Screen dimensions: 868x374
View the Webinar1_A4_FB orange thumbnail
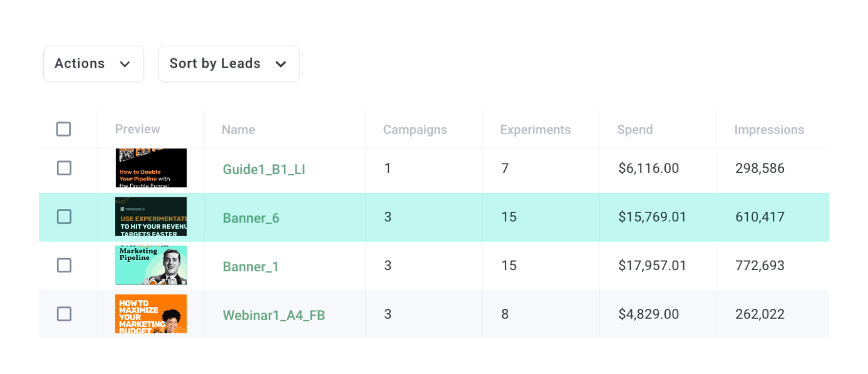[151, 314]
